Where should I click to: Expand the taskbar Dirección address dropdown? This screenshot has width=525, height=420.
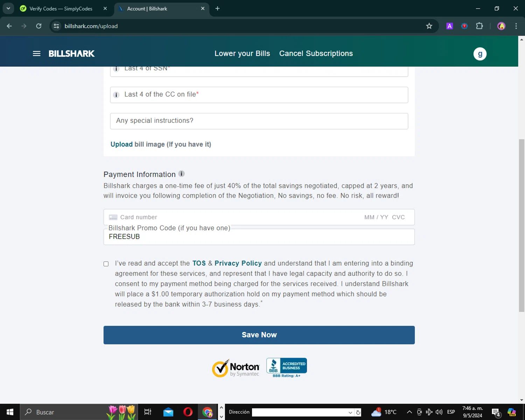click(x=350, y=412)
